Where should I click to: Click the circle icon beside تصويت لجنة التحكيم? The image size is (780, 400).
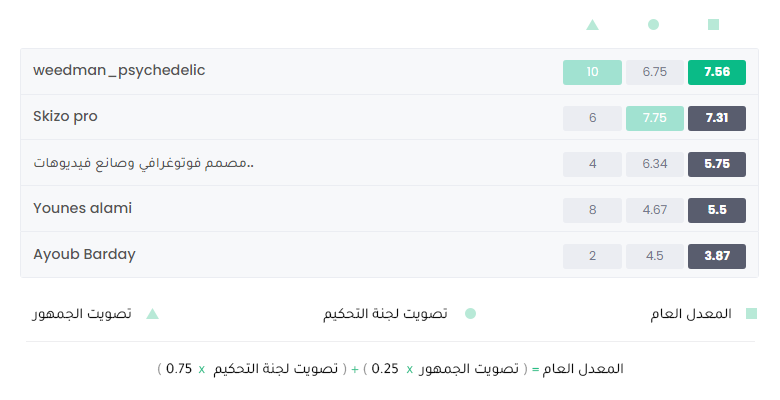[470, 313]
